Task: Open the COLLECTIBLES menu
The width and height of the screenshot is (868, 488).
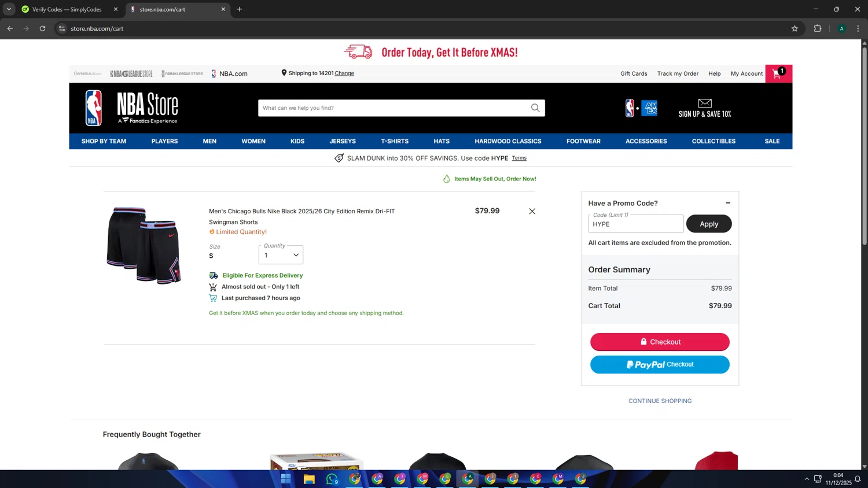Action: tap(713, 141)
